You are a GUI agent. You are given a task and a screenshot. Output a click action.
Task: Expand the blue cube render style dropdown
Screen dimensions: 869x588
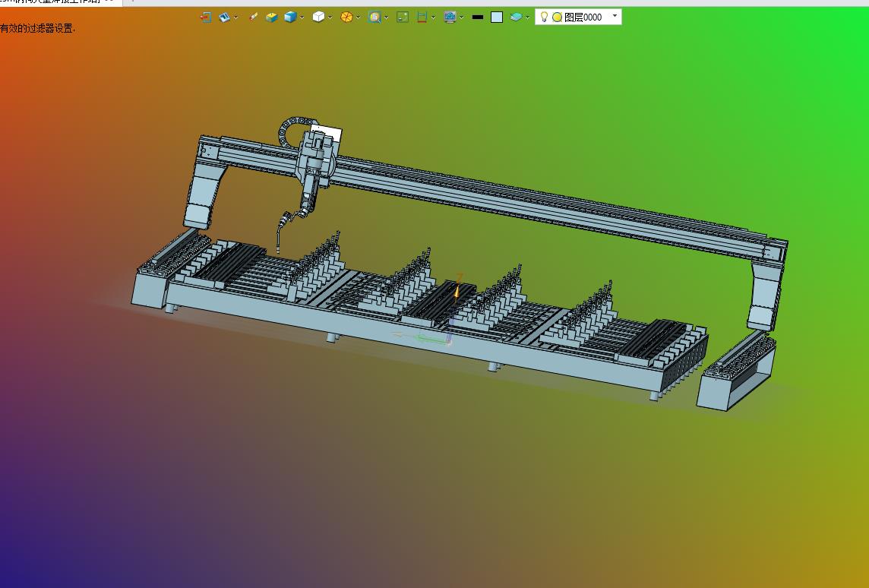302,17
